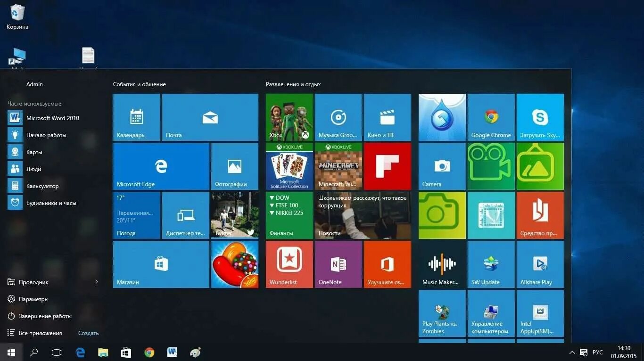Launch the Candy Crush tile

[x=235, y=264]
